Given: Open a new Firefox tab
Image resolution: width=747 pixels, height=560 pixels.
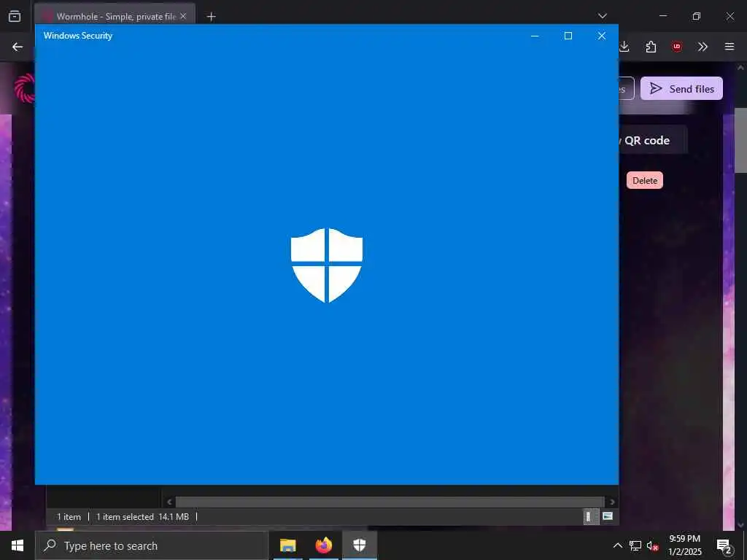Looking at the screenshot, I should [x=211, y=17].
